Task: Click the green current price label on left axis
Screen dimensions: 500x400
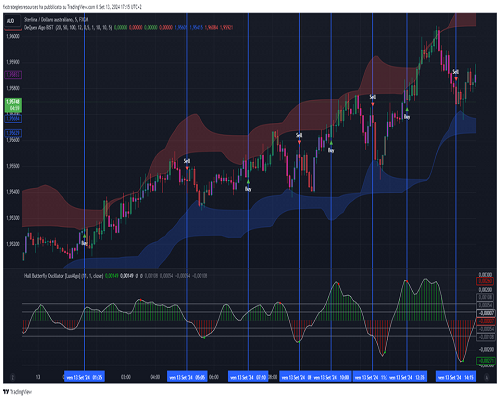Action: coord(13,105)
